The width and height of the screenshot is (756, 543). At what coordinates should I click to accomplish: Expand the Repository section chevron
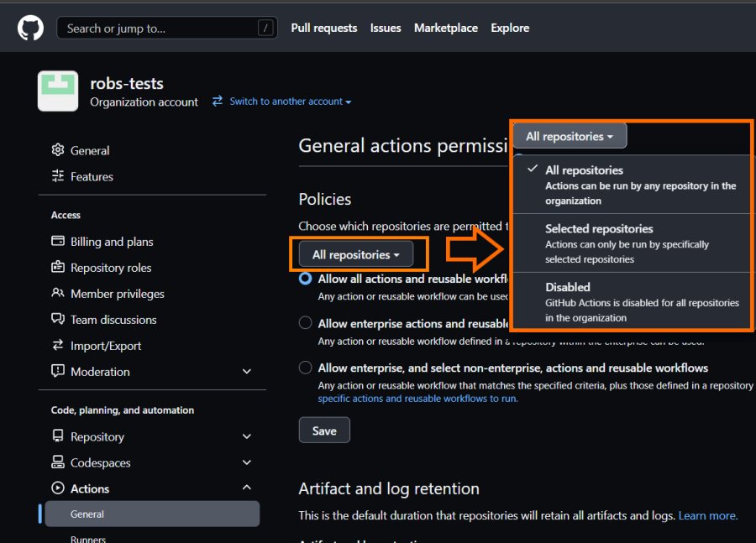pyautogui.click(x=247, y=436)
